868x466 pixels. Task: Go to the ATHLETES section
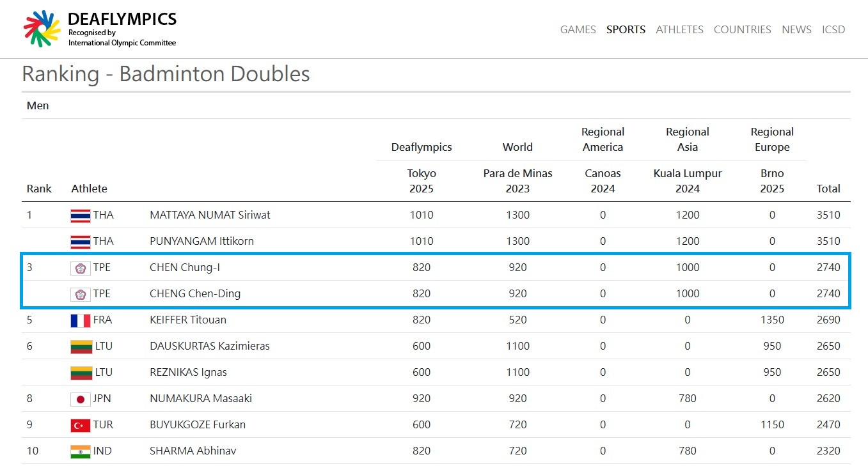pyautogui.click(x=679, y=29)
